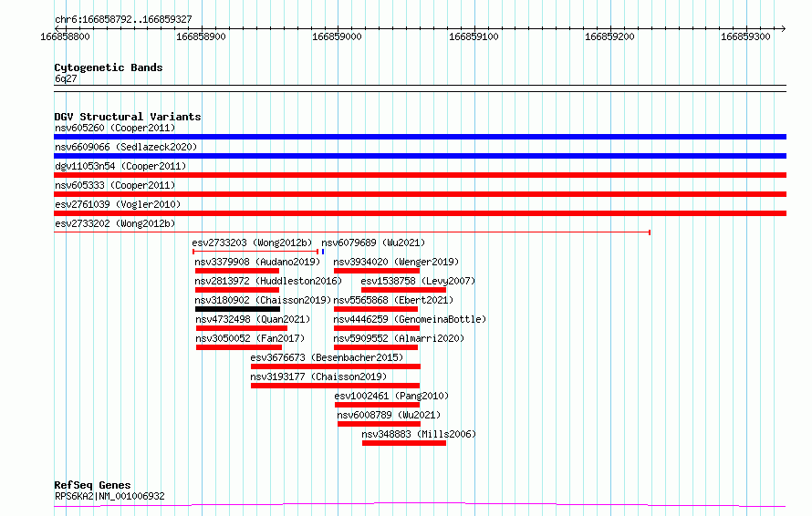Click ruler position 166859000
Viewport: 812px width, 516px height.
coord(338,36)
